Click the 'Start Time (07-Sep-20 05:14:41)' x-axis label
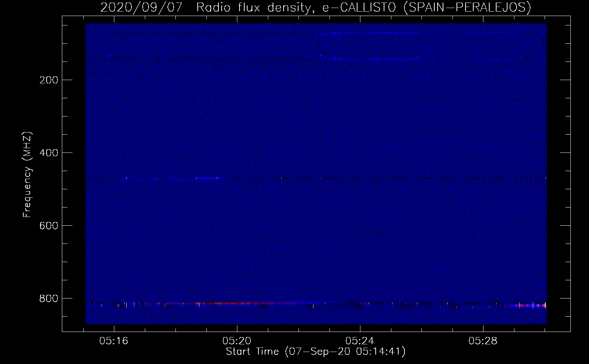This screenshot has height=364, width=589. (x=316, y=352)
